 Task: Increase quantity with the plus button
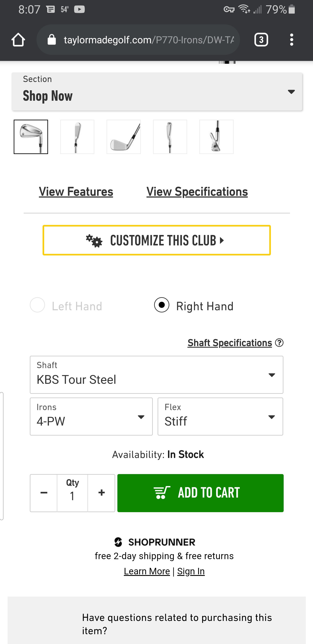pos(102,493)
